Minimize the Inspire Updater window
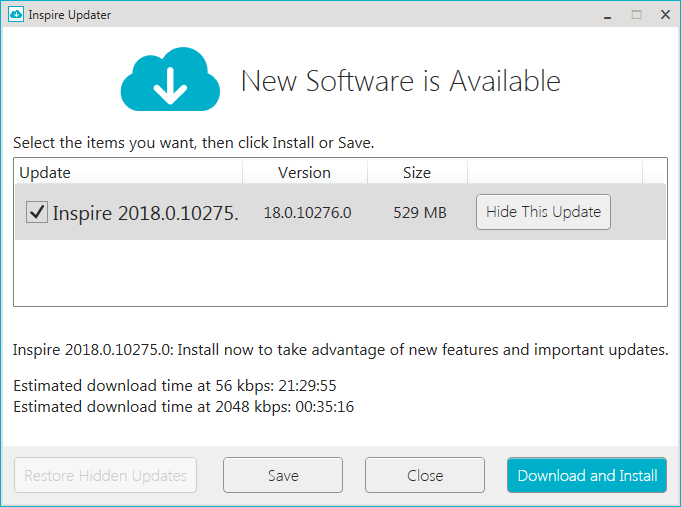The height and width of the screenshot is (507, 681). click(x=608, y=15)
